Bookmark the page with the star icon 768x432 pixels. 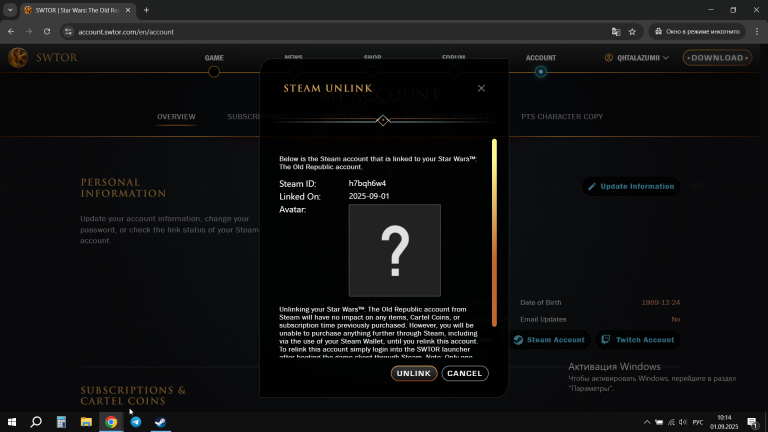(x=632, y=32)
